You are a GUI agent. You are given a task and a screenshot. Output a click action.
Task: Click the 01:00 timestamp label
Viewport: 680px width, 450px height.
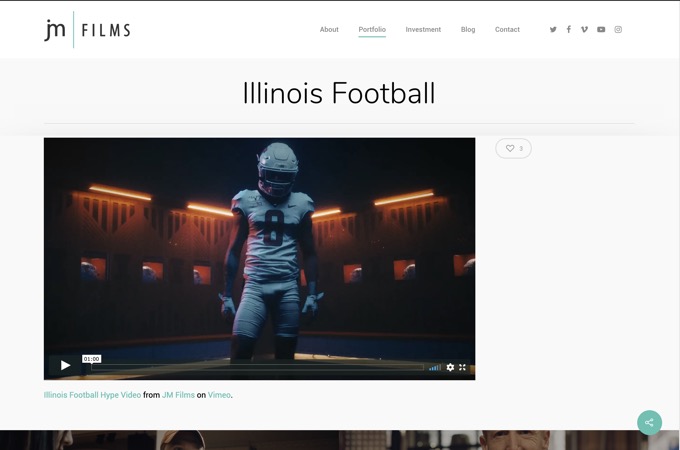click(92, 359)
